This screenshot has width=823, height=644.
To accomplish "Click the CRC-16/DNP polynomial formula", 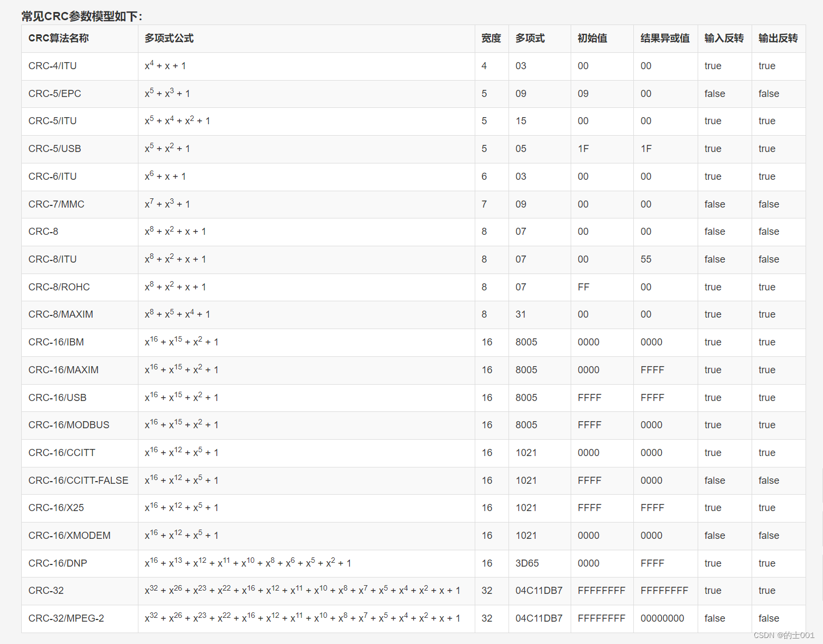I will tap(248, 562).
